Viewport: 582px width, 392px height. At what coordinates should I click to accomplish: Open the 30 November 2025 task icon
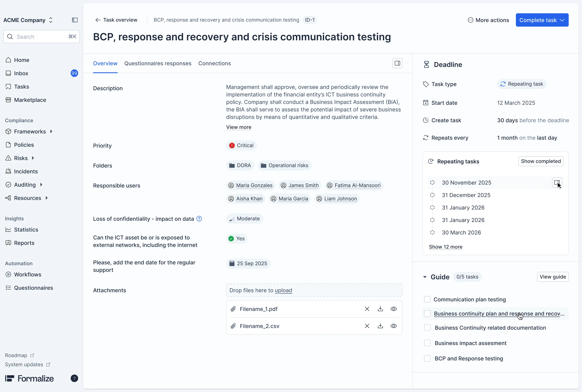tap(557, 182)
